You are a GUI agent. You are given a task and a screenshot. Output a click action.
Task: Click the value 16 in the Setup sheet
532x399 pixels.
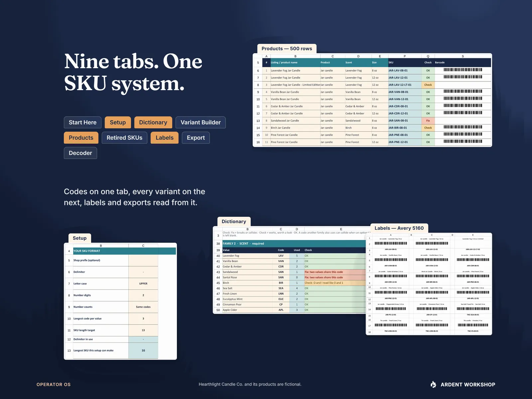pos(143,350)
